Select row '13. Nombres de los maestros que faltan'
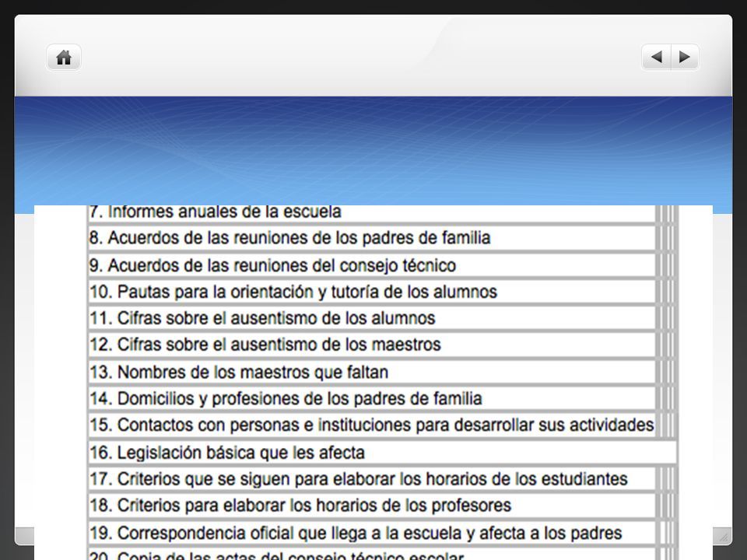This screenshot has height=560, width=747. point(372,372)
